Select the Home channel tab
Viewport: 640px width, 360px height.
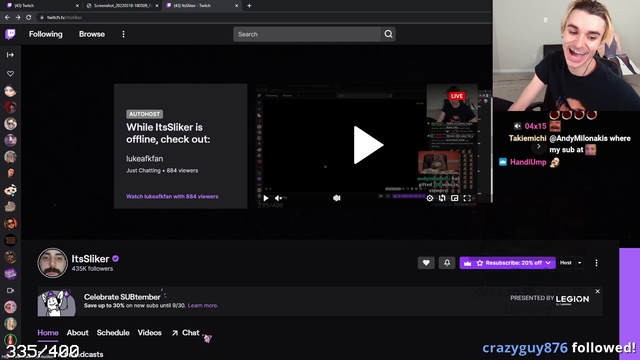(x=48, y=333)
